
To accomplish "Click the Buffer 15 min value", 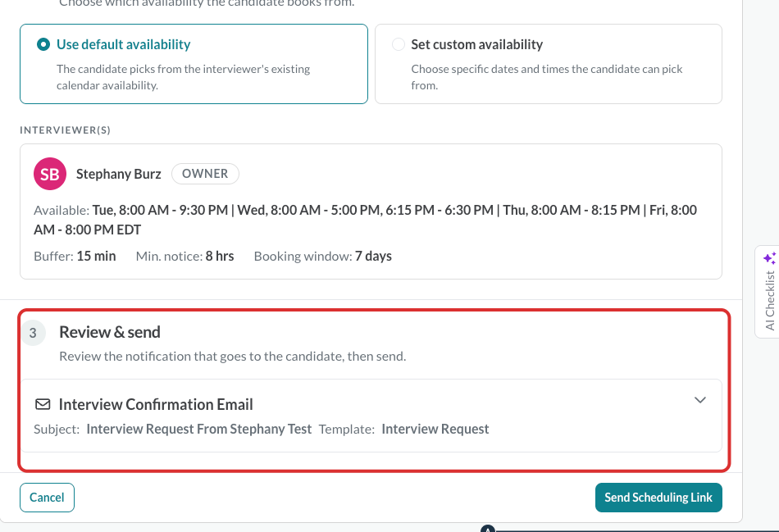I will tap(96, 257).
